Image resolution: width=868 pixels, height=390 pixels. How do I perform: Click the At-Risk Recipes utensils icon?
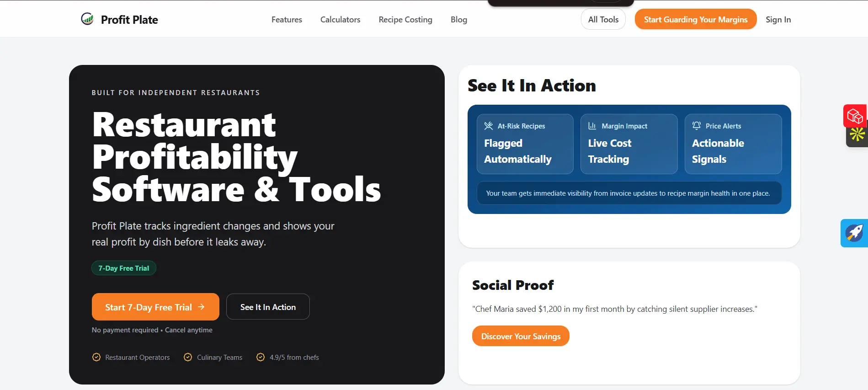coord(489,126)
